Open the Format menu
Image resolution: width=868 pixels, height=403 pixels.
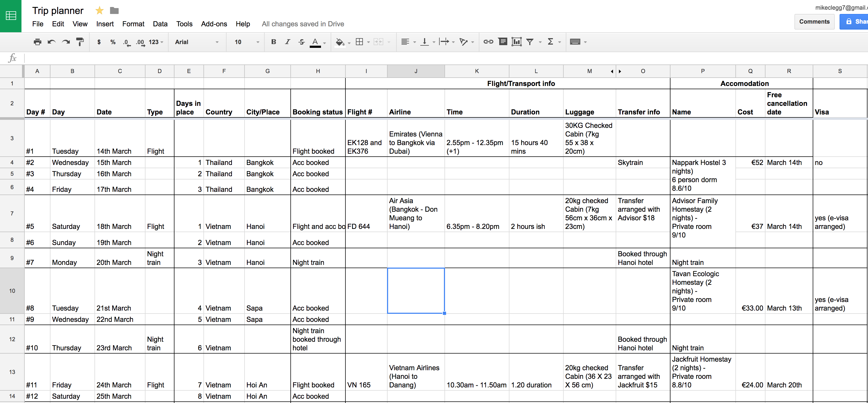(131, 24)
